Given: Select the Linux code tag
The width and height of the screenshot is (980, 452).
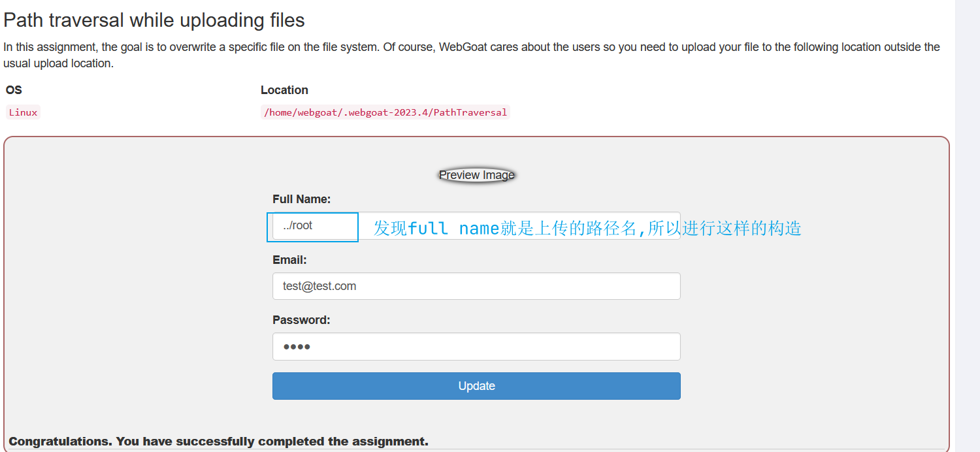Looking at the screenshot, I should pyautogui.click(x=23, y=112).
